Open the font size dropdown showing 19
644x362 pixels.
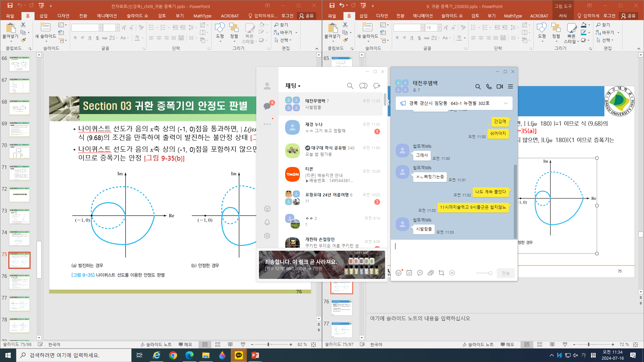[439, 28]
